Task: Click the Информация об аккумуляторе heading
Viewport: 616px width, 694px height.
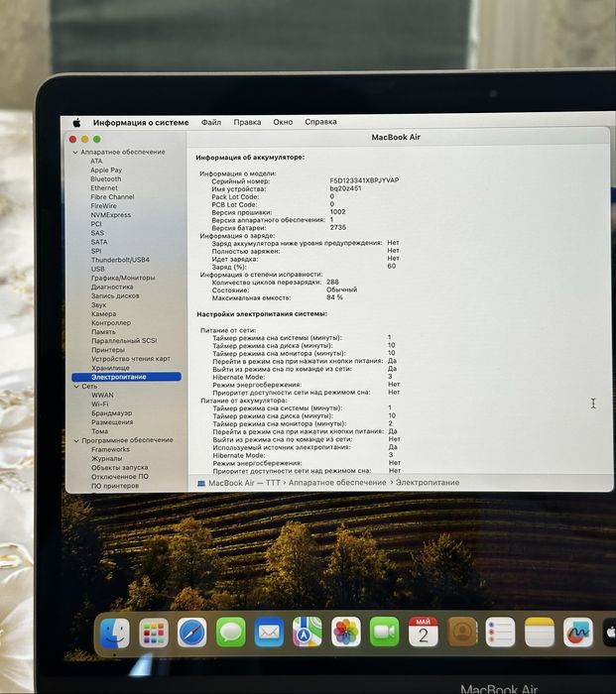Action: pyautogui.click(x=250, y=157)
